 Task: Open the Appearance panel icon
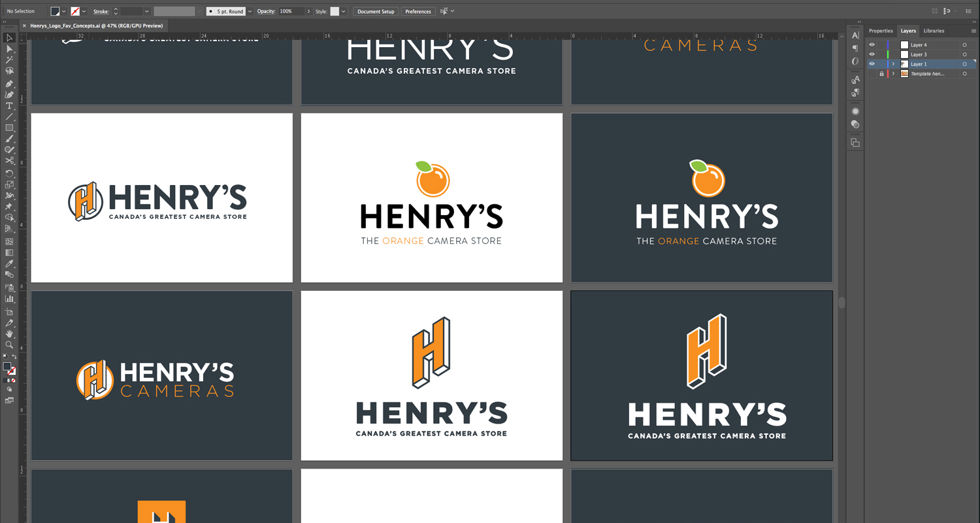[855, 111]
